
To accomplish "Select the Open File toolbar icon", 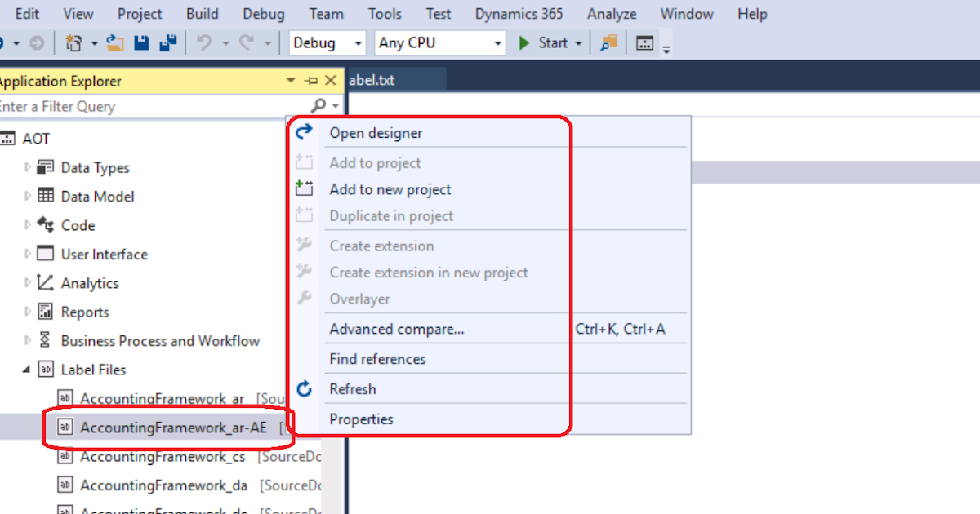I will [114, 42].
